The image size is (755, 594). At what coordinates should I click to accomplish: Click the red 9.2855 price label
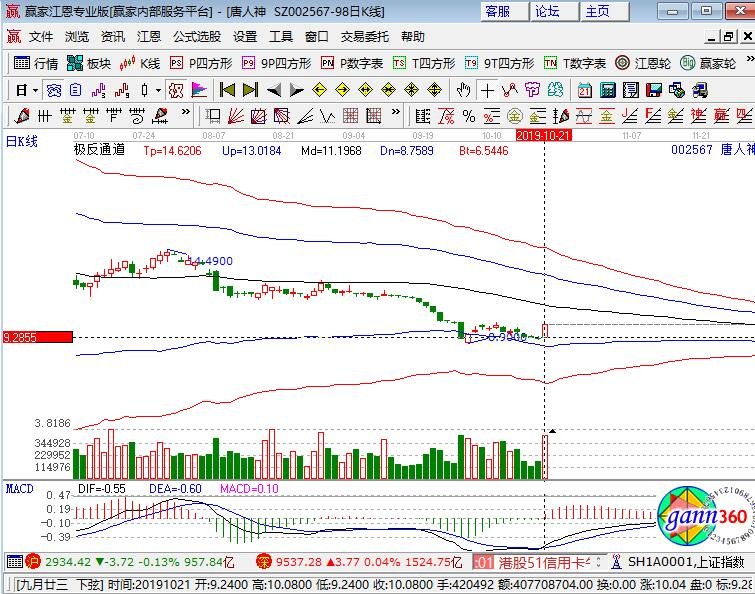coord(38,337)
